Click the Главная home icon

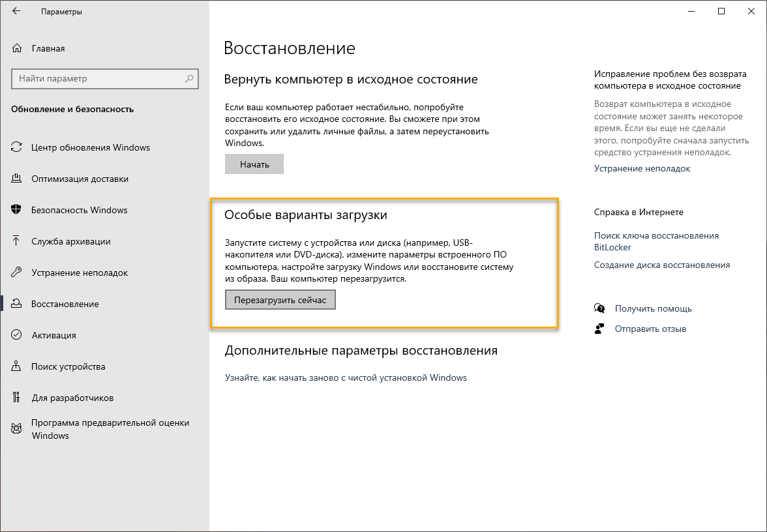(x=18, y=48)
